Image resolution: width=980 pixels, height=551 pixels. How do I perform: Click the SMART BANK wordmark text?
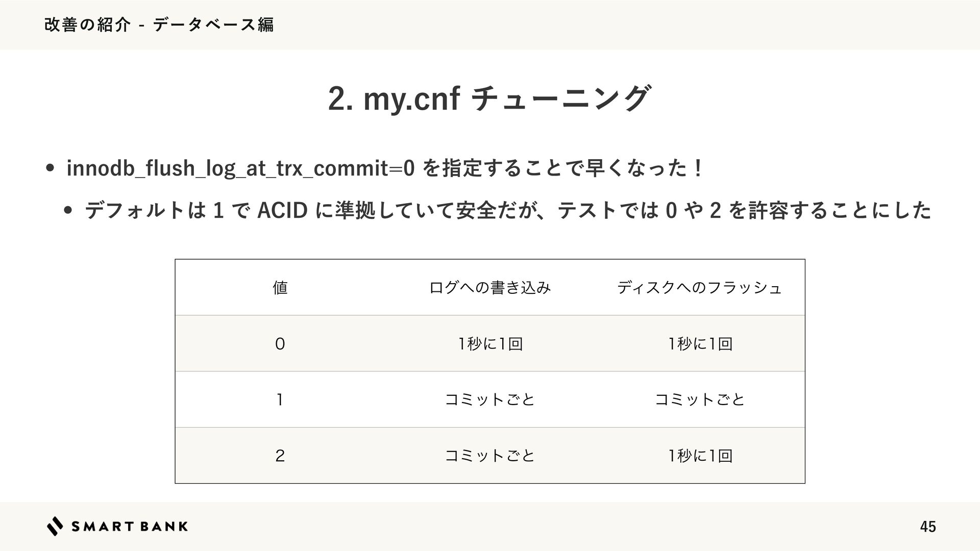click(x=130, y=527)
